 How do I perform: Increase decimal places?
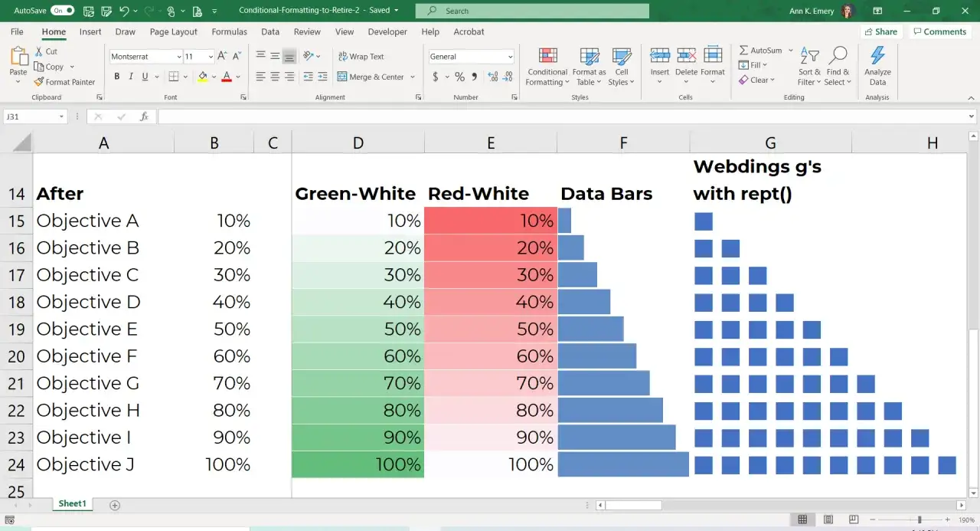pos(492,77)
